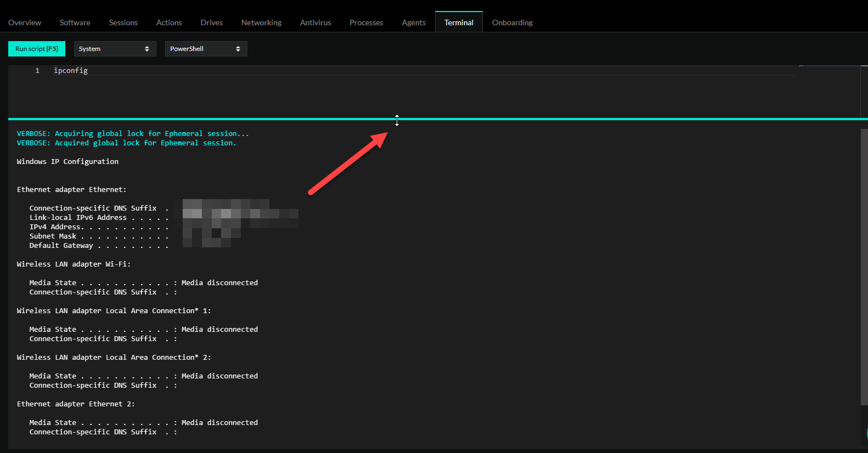Click 'Acquired global lock' verbose line
Screen dimensions: 868x453
tap(126, 143)
